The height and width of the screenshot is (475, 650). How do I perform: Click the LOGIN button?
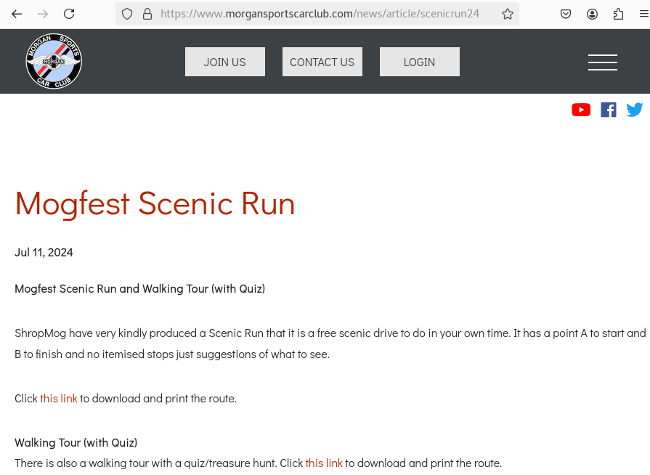pyautogui.click(x=420, y=61)
